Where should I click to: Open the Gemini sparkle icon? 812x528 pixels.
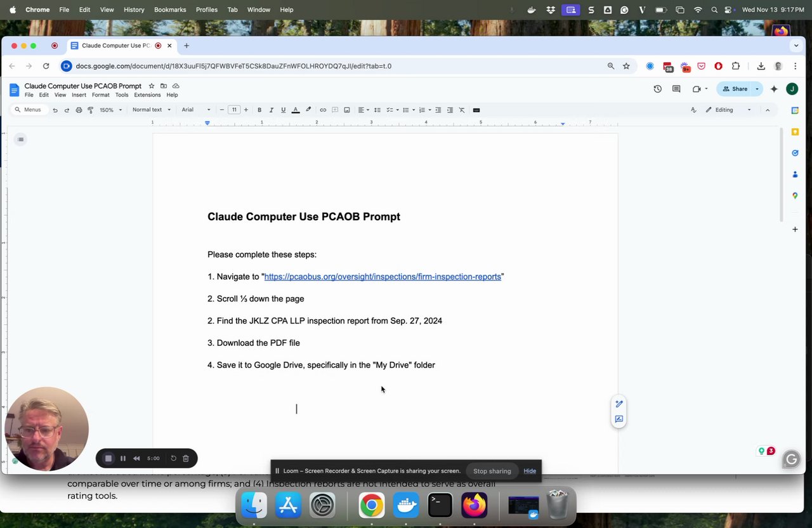coord(774,89)
